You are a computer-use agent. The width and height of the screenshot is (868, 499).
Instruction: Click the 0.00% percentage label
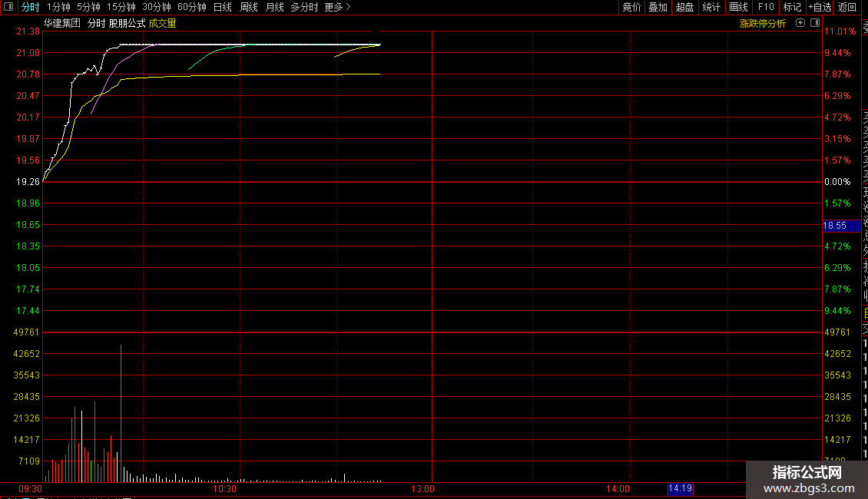click(837, 182)
